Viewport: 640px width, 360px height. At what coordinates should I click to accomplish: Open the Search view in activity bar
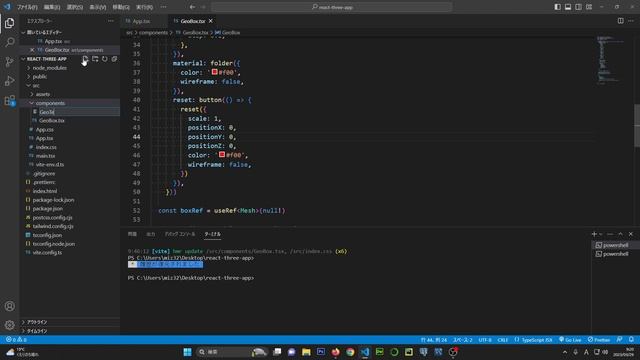(x=9, y=42)
